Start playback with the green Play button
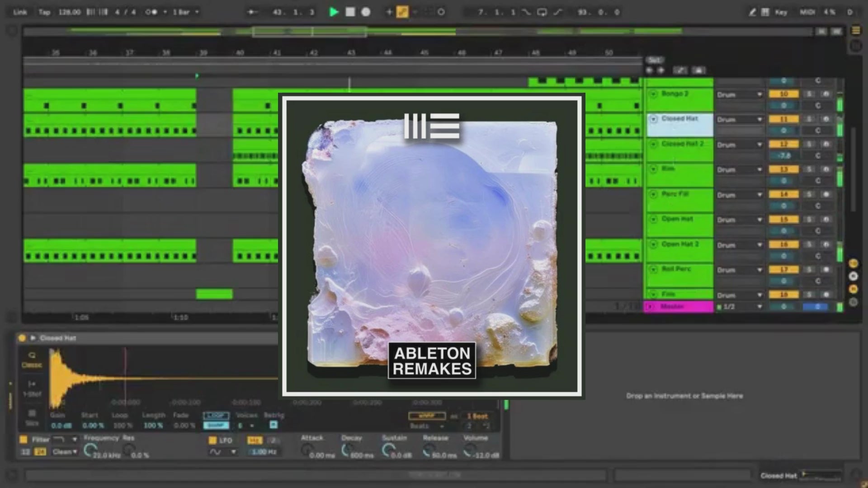The image size is (868, 488). pos(334,12)
